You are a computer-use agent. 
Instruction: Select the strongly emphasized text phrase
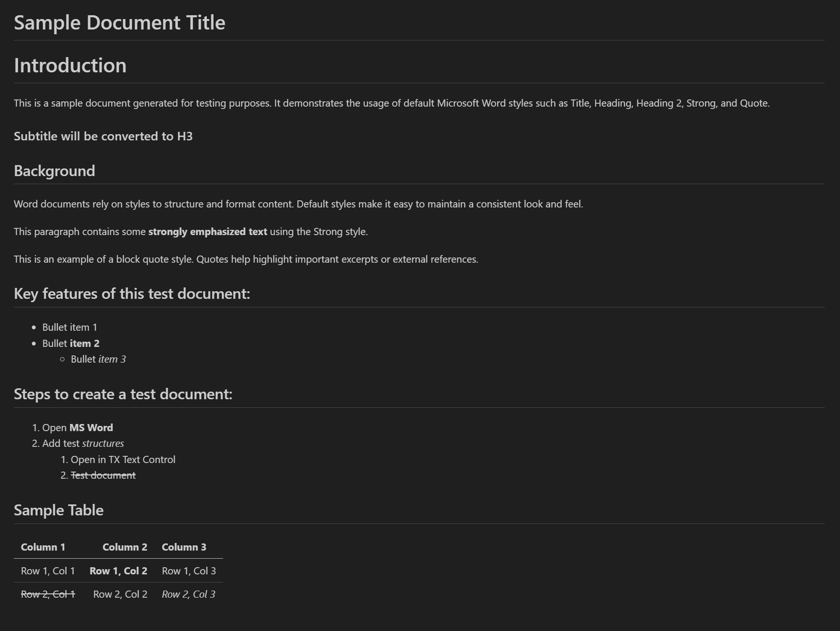pos(208,232)
